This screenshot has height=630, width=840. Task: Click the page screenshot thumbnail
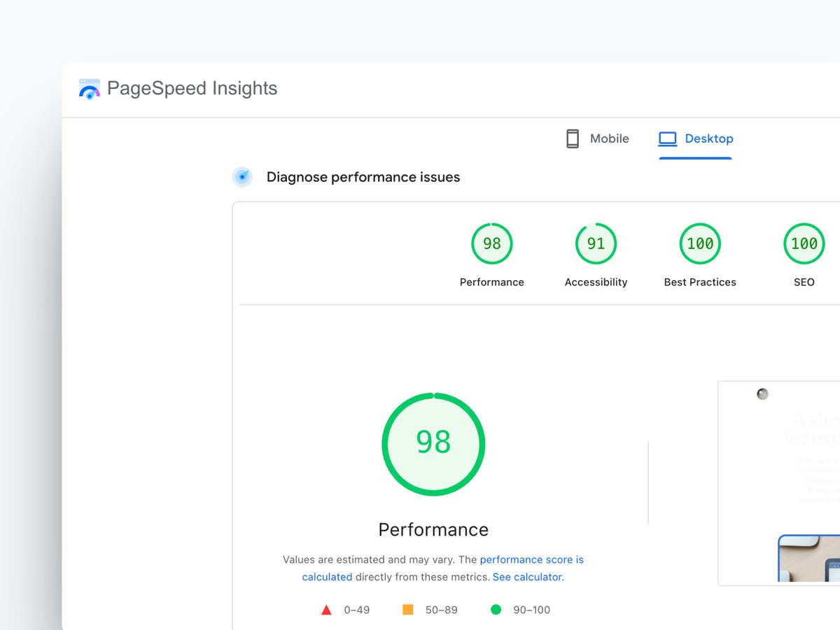pos(778,483)
